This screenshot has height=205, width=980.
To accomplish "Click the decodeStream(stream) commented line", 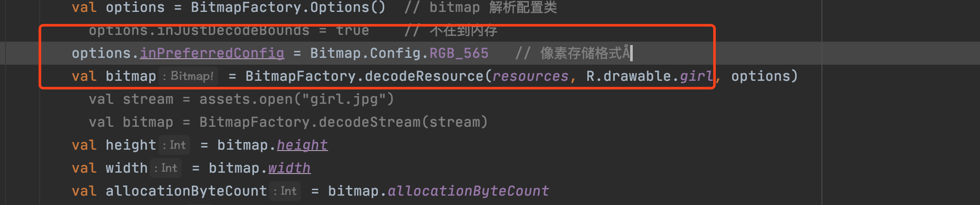I will pyautogui.click(x=288, y=122).
